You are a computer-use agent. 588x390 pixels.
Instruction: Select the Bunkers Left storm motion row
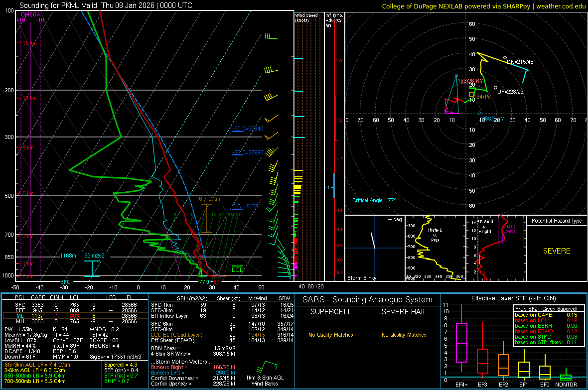coord(193,373)
